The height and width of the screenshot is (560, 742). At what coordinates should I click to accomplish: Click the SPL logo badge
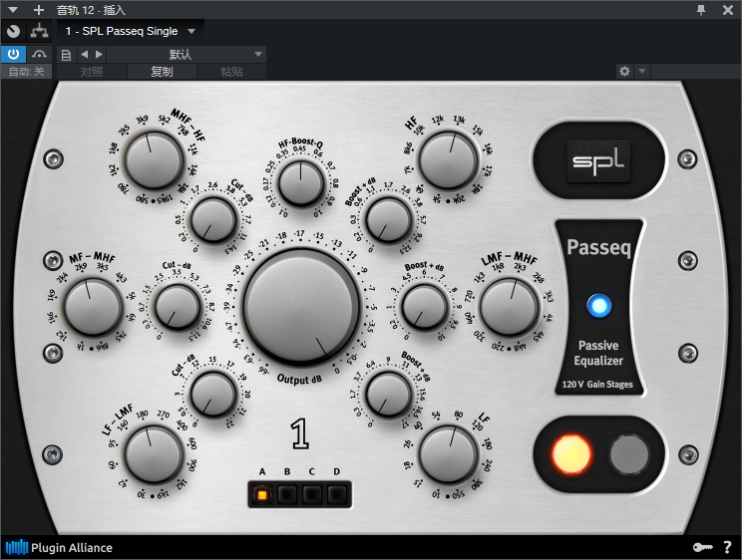pyautogui.click(x=598, y=161)
